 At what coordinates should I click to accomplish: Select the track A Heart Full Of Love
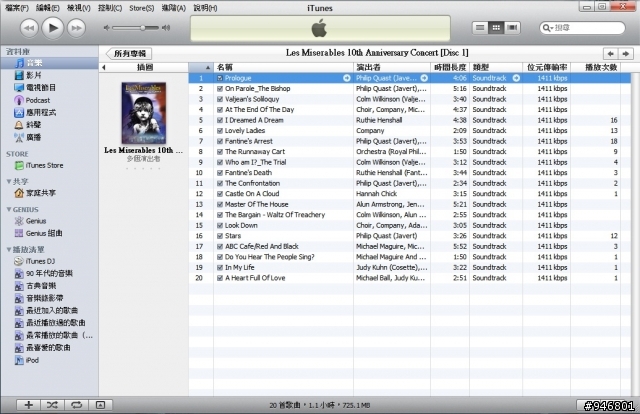410,278
